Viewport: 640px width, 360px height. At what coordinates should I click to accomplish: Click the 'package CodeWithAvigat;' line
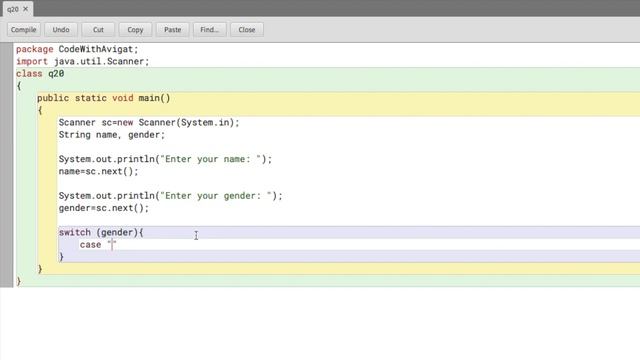[x=77, y=49]
